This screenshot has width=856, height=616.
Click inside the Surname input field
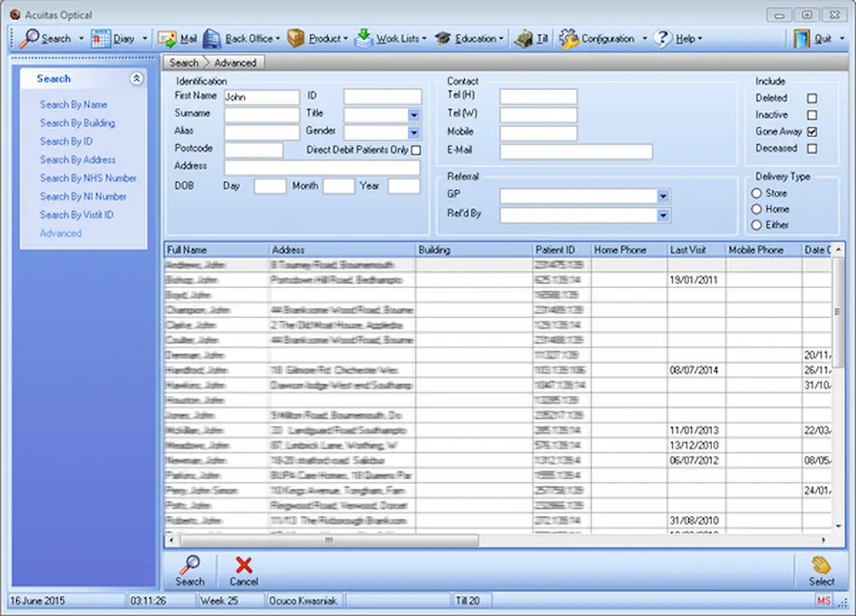pyautogui.click(x=261, y=113)
